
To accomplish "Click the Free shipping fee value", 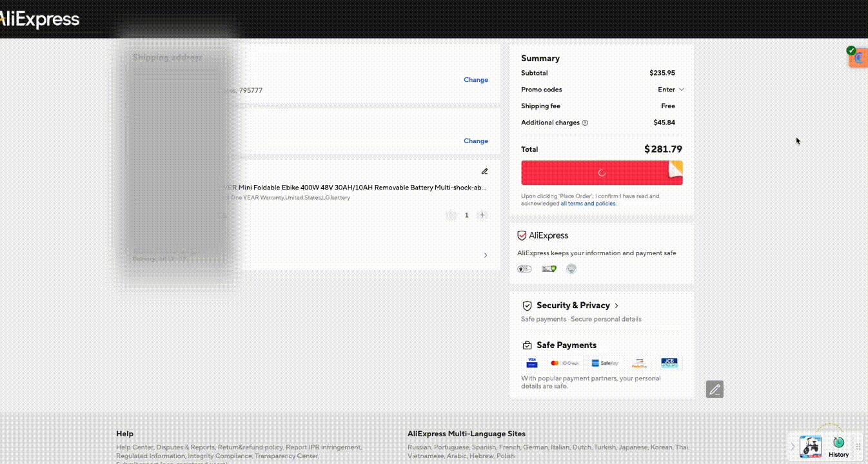I will click(x=668, y=106).
